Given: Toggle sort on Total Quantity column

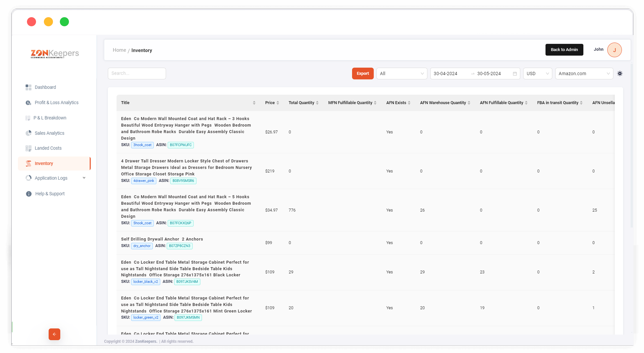Looking at the screenshot, I should coord(317,103).
